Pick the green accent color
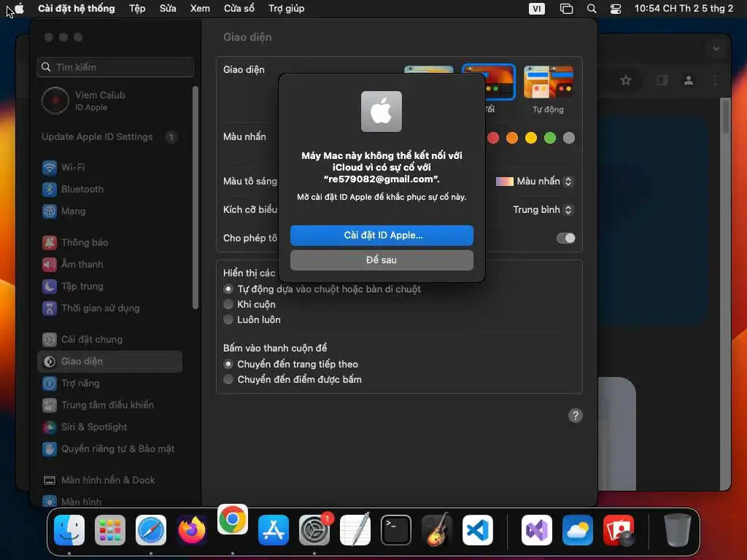The height and width of the screenshot is (560, 747). point(550,138)
